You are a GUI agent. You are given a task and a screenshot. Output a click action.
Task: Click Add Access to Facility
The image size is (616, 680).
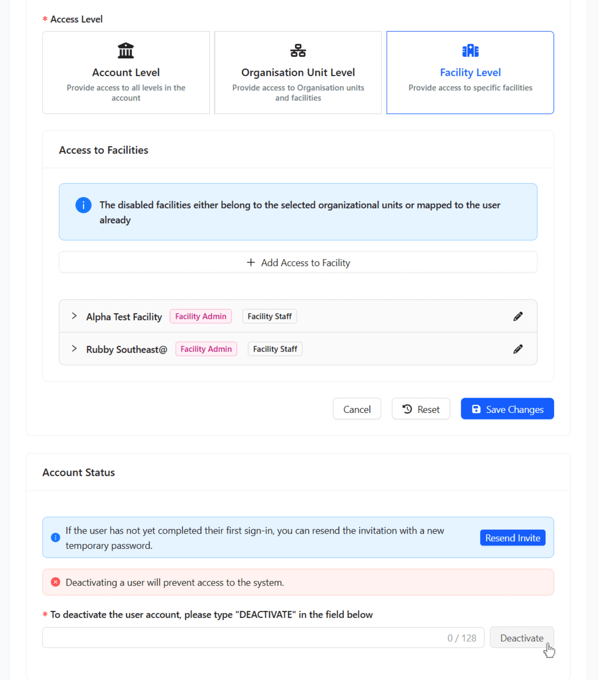[x=298, y=262]
